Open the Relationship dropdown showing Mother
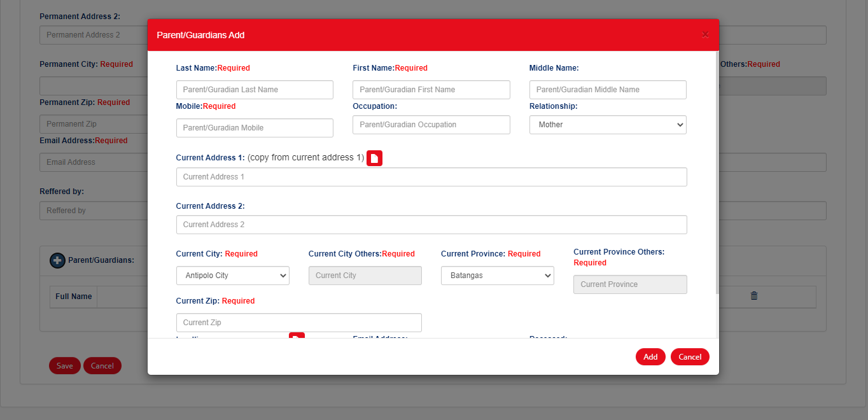This screenshot has width=868, height=420. point(607,125)
